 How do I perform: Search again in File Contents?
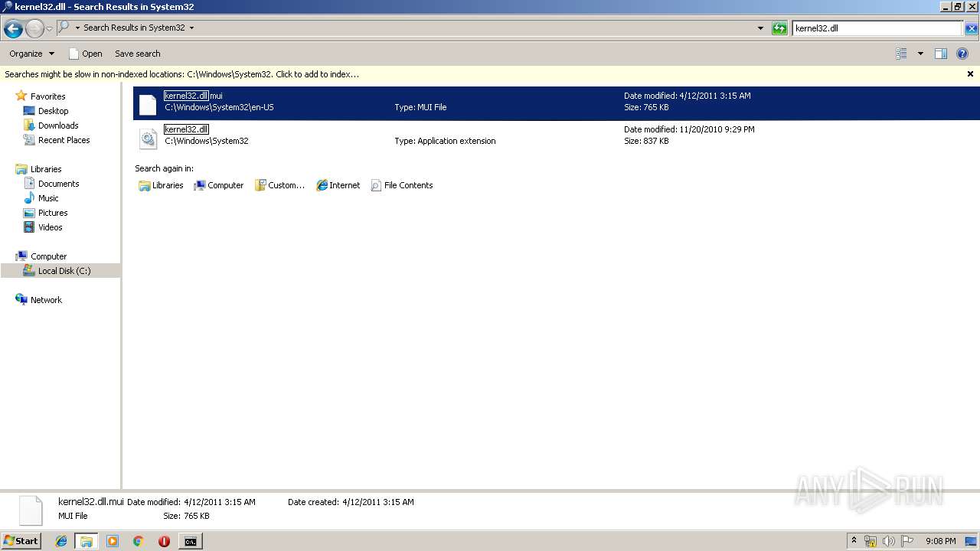click(402, 185)
